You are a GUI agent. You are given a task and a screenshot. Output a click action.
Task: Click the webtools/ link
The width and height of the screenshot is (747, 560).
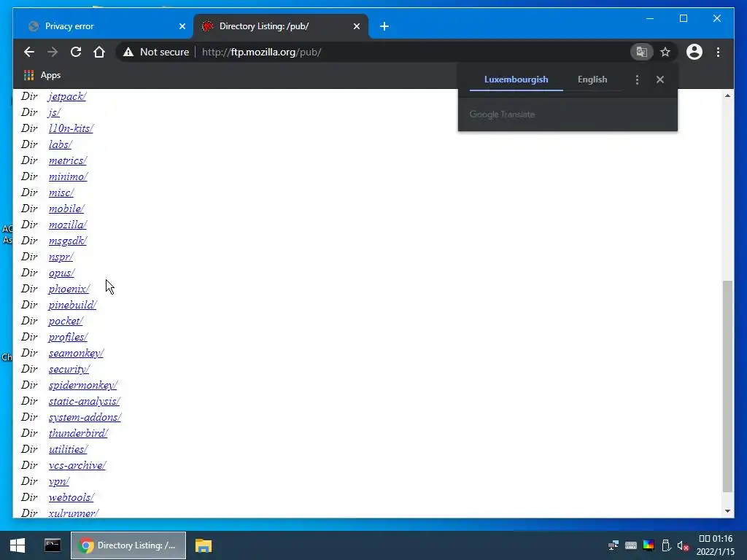click(71, 497)
